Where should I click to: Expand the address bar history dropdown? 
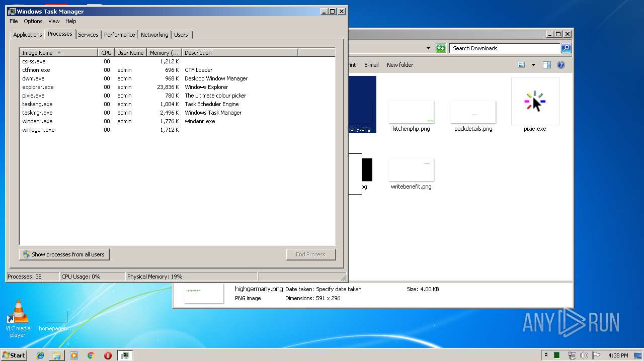428,48
